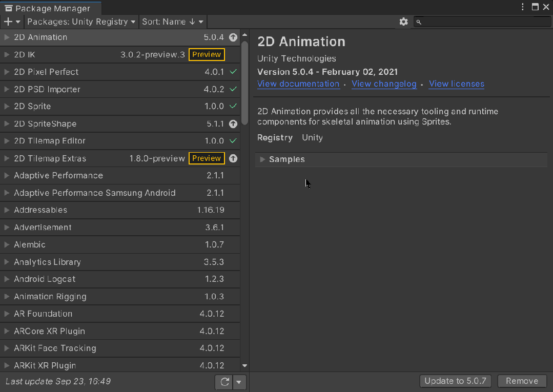Open the Sort: Name dropdown
Viewport: 553px width, 392px height.
point(173,22)
